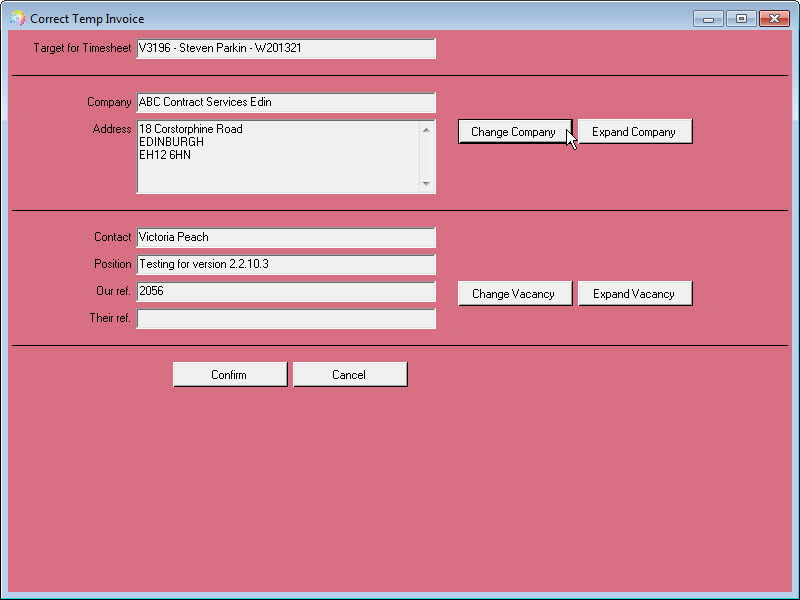Click the '18 Corstorphine Road' address line
Image resolution: width=800 pixels, height=600 pixels.
[191, 129]
